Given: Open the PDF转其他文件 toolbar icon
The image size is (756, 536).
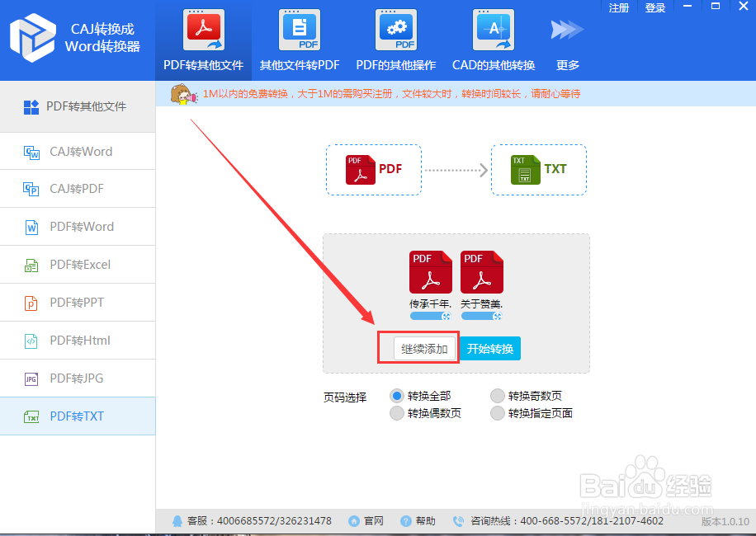Looking at the screenshot, I should pos(204,30).
